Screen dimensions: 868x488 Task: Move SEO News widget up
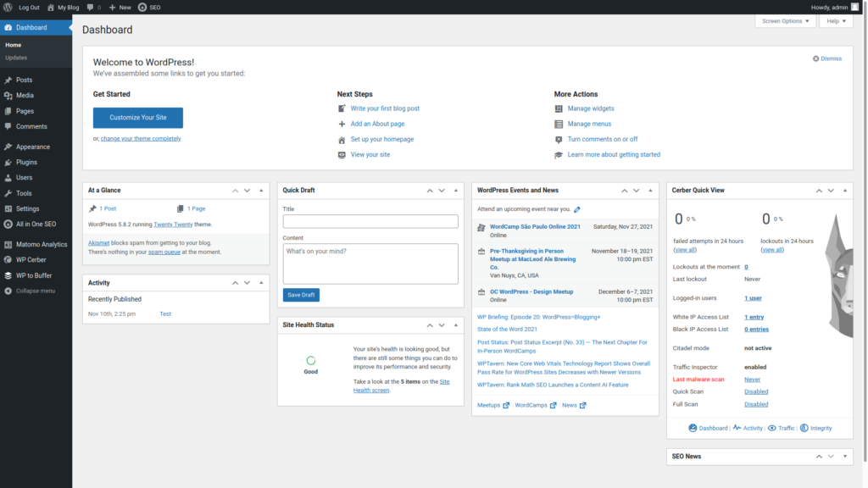819,457
